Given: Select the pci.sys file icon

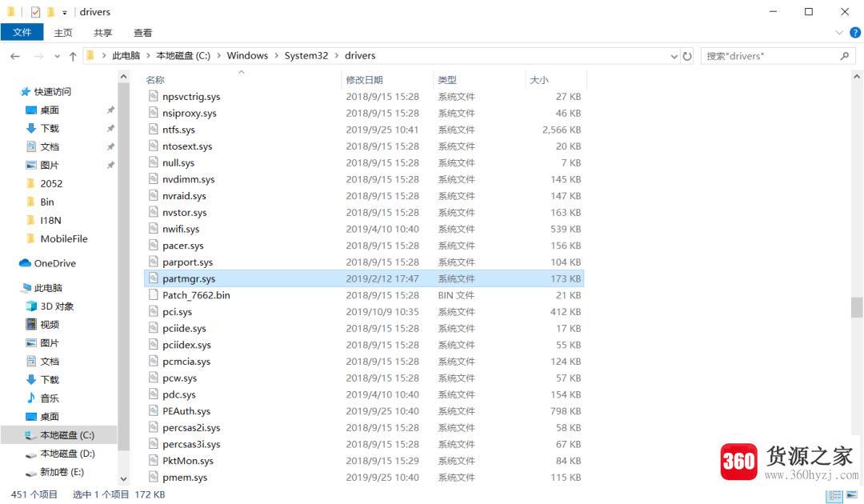Looking at the screenshot, I should pos(153,311).
